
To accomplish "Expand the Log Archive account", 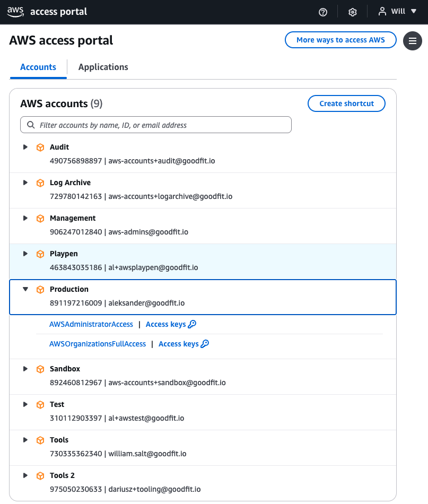I will [25, 183].
